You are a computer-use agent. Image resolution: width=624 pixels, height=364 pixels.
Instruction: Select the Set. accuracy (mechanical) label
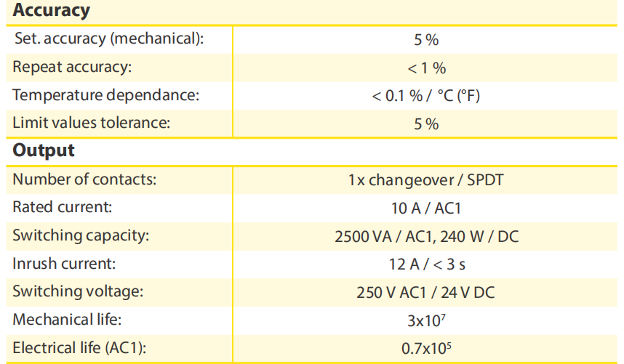click(x=109, y=39)
